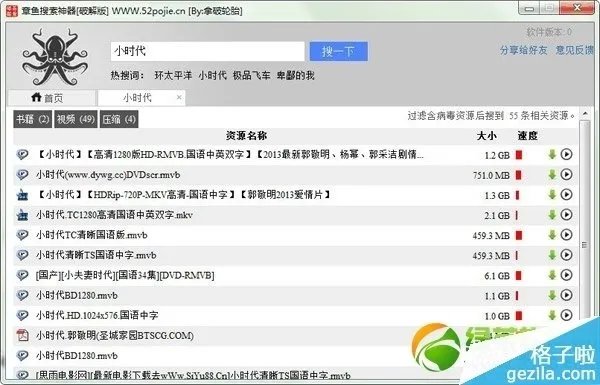This screenshot has width=600, height=385.
Task: Play 小时代.HD.1024x576 resource
Action: coord(566,315)
